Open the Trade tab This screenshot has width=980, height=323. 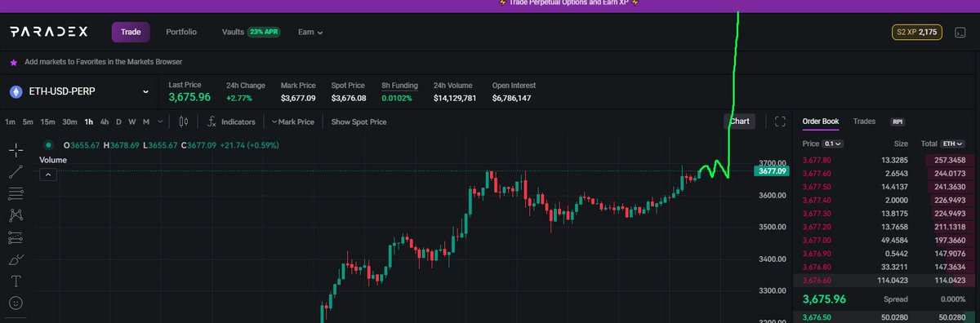[x=131, y=33]
